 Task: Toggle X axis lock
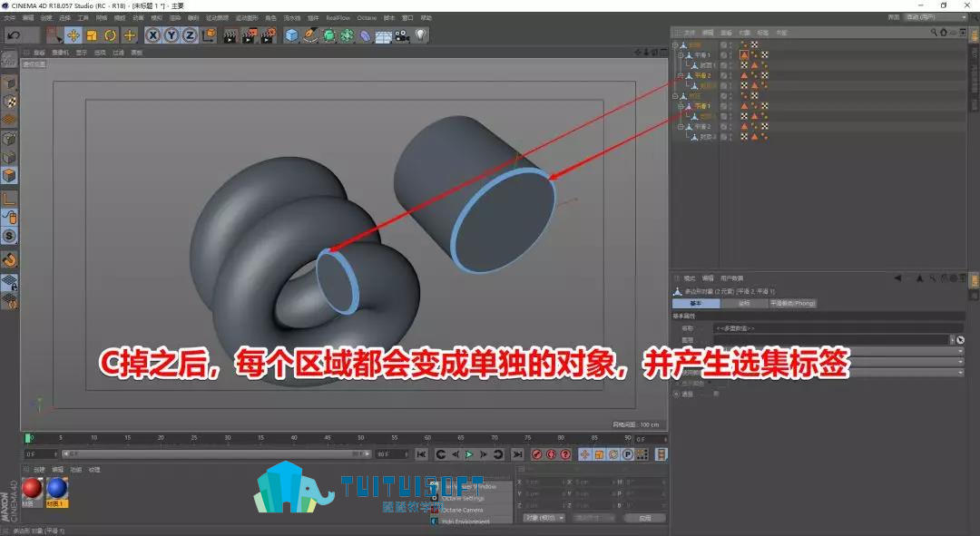152,35
